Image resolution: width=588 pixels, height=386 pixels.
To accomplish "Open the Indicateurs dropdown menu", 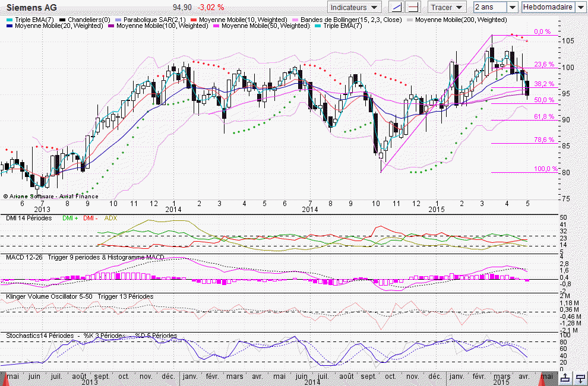I will pos(355,7).
